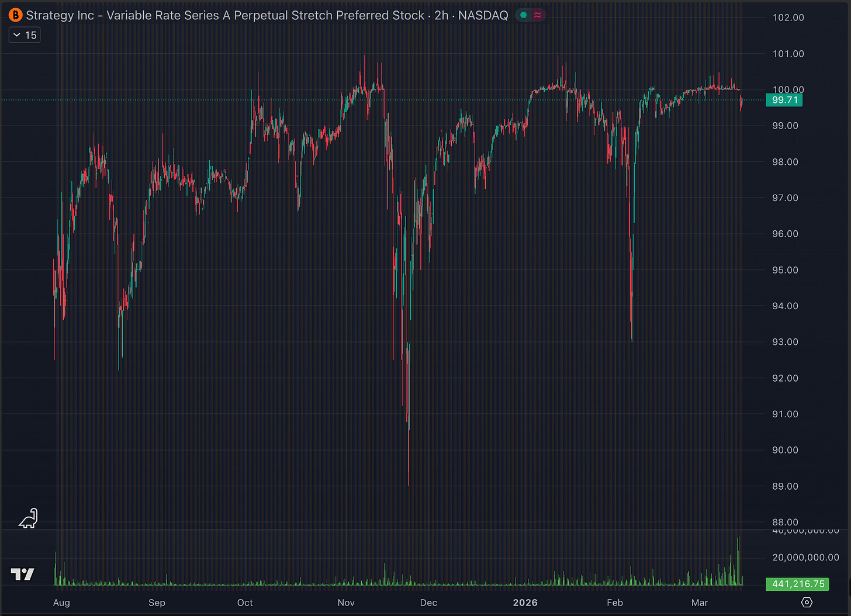
Task: Click the 102.00 price axis label
Action: click(788, 18)
